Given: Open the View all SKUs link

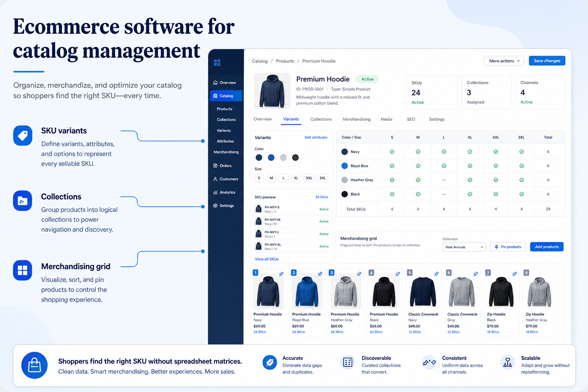Looking at the screenshot, I should tap(267, 259).
